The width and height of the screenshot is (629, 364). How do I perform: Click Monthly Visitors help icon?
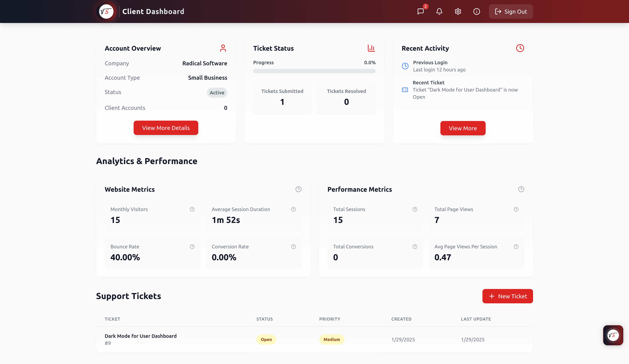192,209
